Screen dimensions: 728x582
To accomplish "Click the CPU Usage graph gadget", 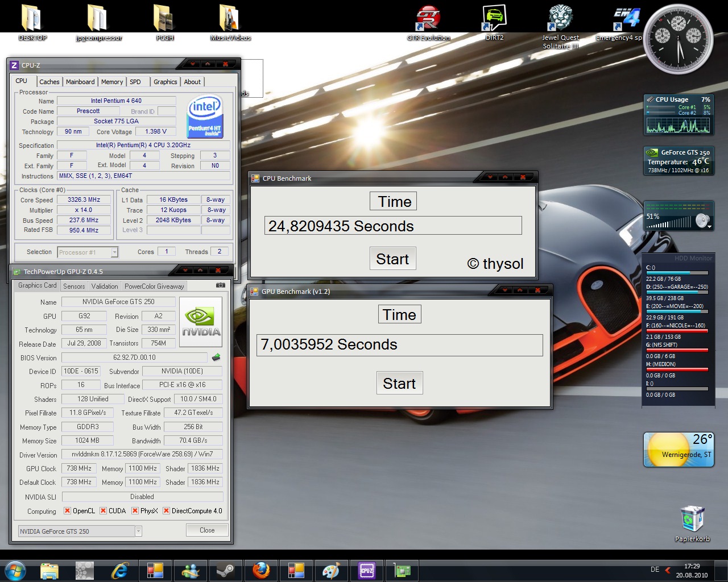I will click(x=678, y=115).
